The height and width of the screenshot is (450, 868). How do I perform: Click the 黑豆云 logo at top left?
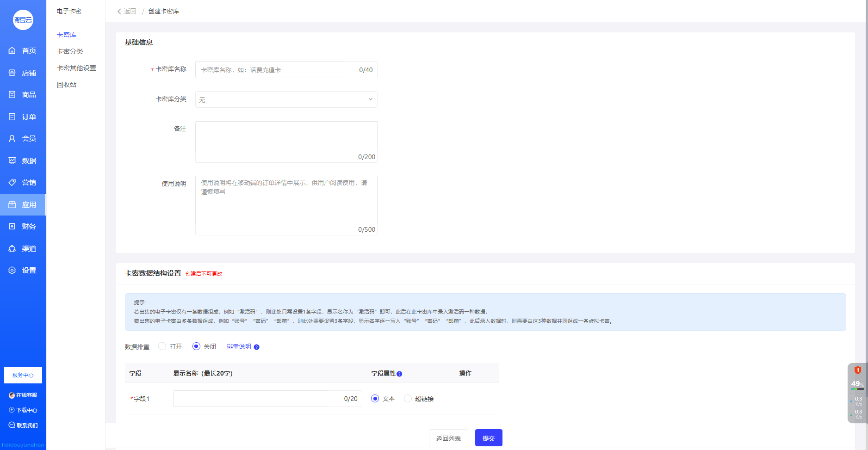23,20
